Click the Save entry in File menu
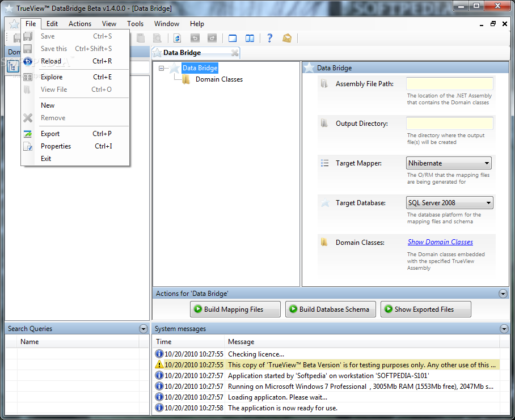 [x=75, y=36]
